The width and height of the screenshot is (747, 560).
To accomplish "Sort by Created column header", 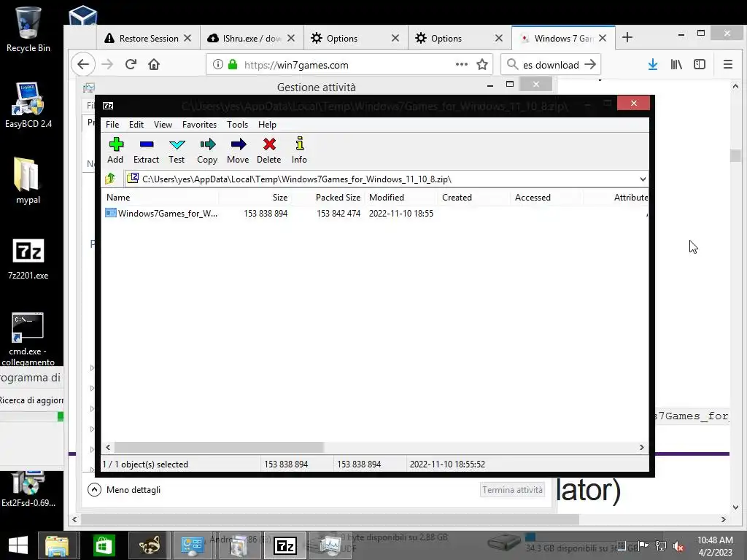I will [474, 197].
